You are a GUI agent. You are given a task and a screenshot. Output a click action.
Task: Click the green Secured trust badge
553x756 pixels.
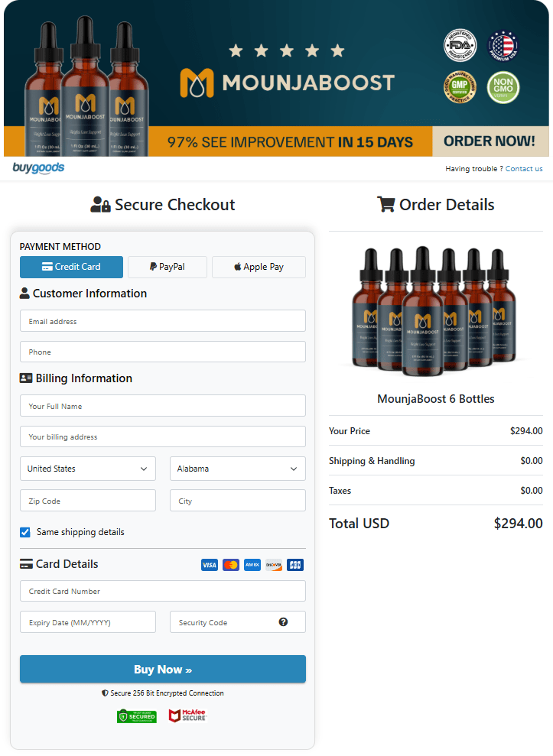(x=137, y=716)
